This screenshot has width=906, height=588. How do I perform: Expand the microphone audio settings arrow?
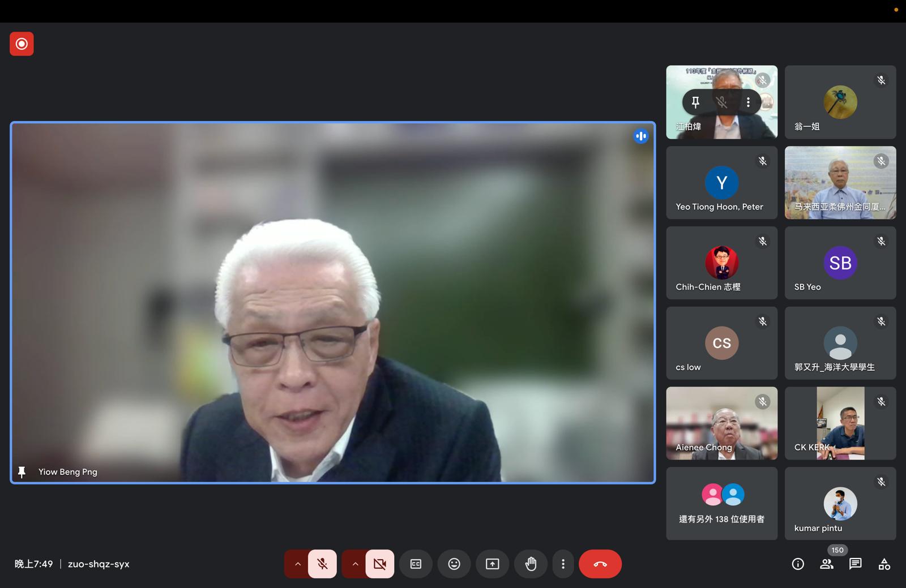point(297,564)
